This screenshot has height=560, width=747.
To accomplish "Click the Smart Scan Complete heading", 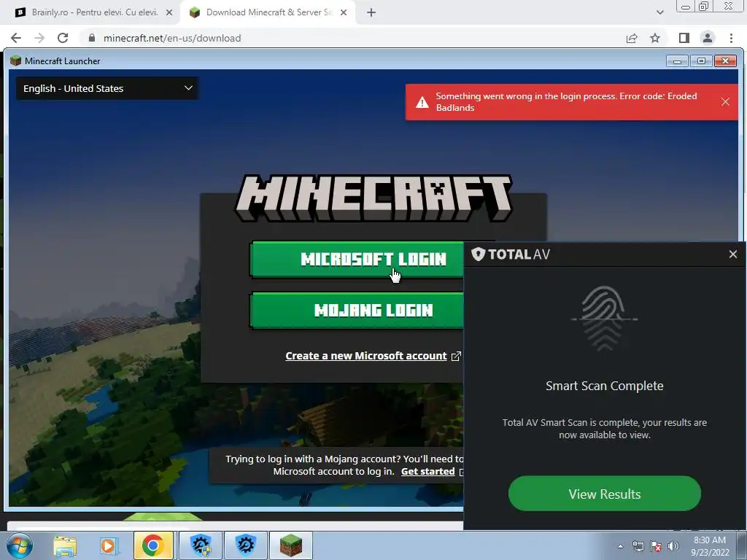I will [x=604, y=386].
